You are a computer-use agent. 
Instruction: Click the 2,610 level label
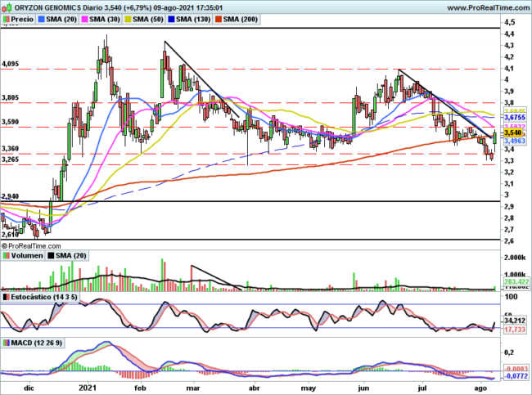point(11,235)
